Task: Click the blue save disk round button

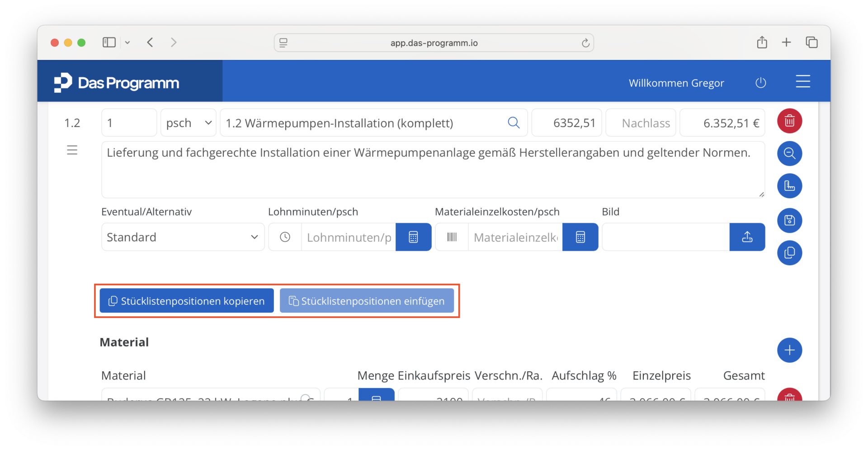Action: coord(789,220)
